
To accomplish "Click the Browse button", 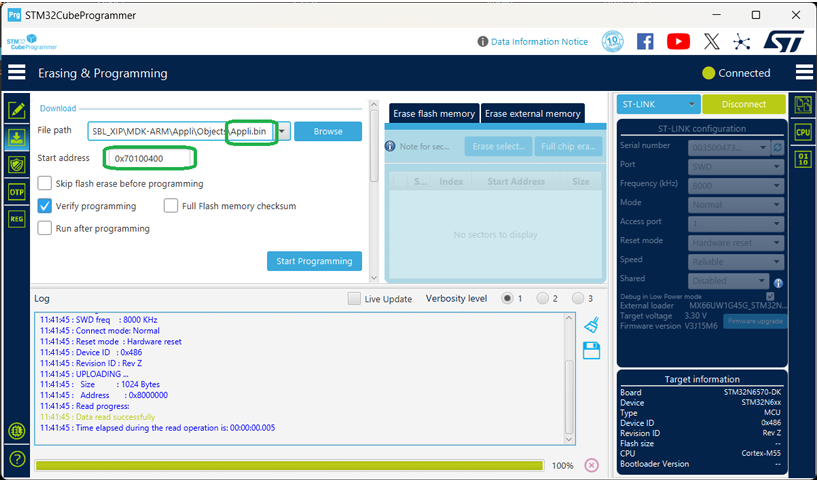I will pyautogui.click(x=328, y=131).
